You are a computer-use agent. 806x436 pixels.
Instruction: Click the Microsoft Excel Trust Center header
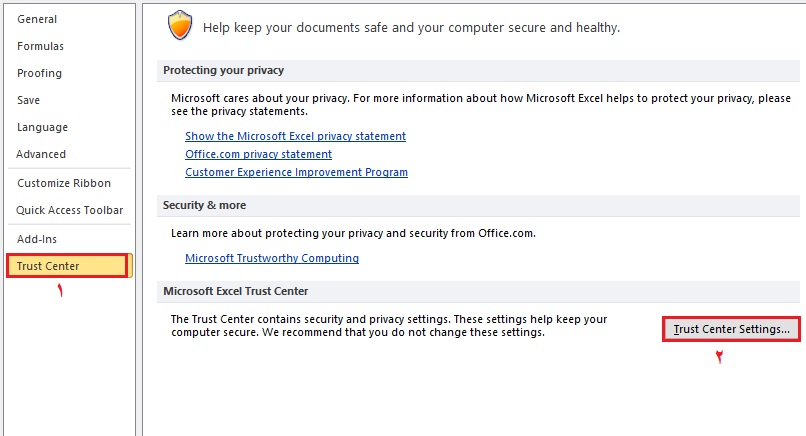[236, 291]
